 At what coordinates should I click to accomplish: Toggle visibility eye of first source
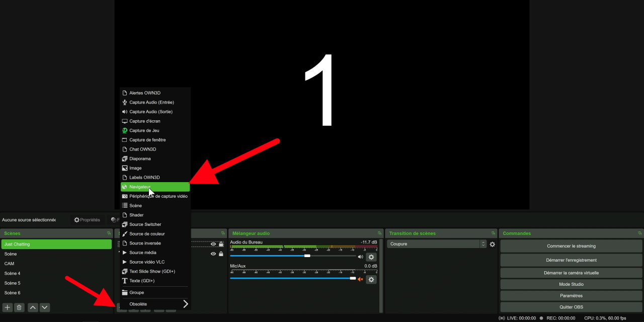[x=213, y=244]
